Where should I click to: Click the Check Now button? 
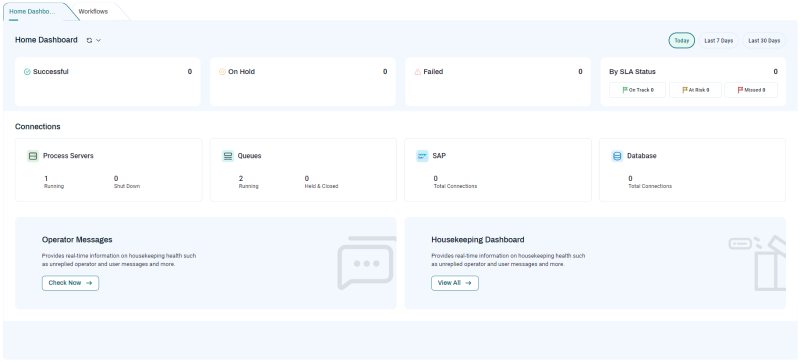(x=70, y=283)
